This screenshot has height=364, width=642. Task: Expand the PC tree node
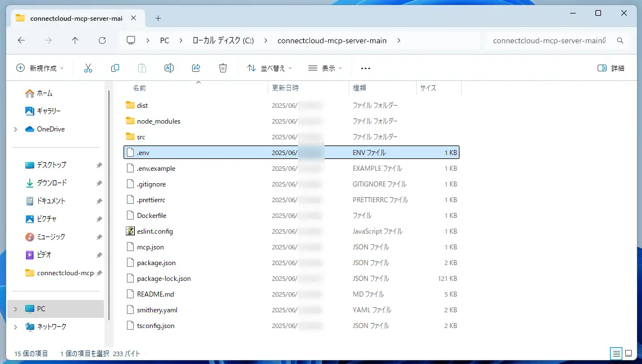16,309
